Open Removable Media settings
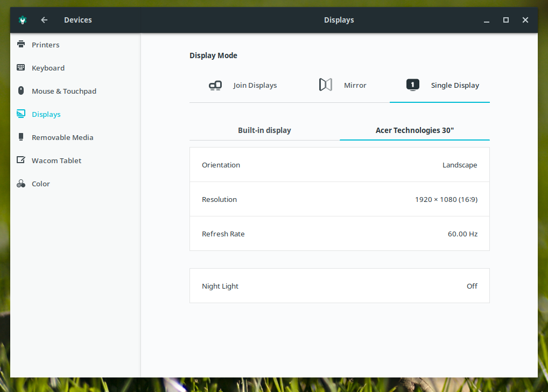This screenshot has width=548, height=392. (x=75, y=137)
